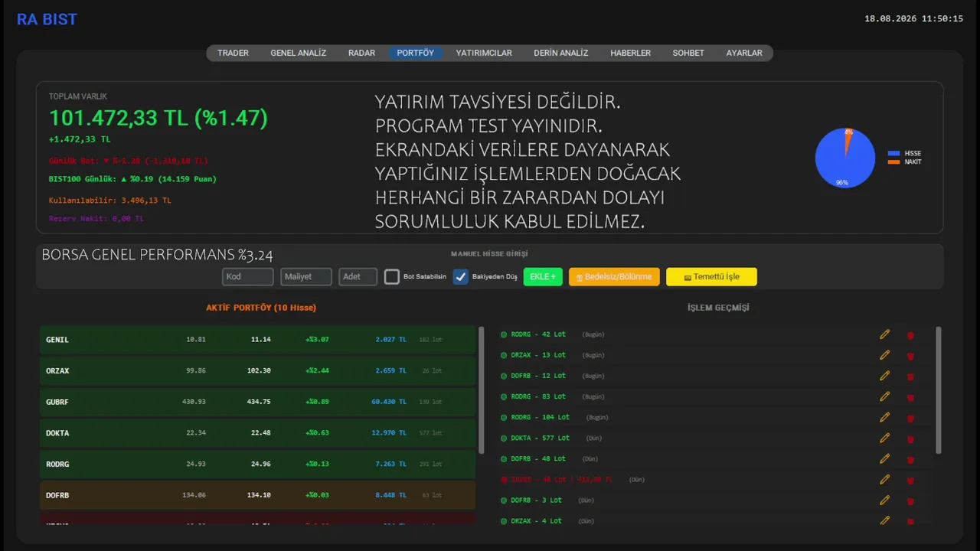Delete the DOFRB 12 Lot transaction
Image resolution: width=980 pixels, height=551 pixels.
(x=910, y=377)
